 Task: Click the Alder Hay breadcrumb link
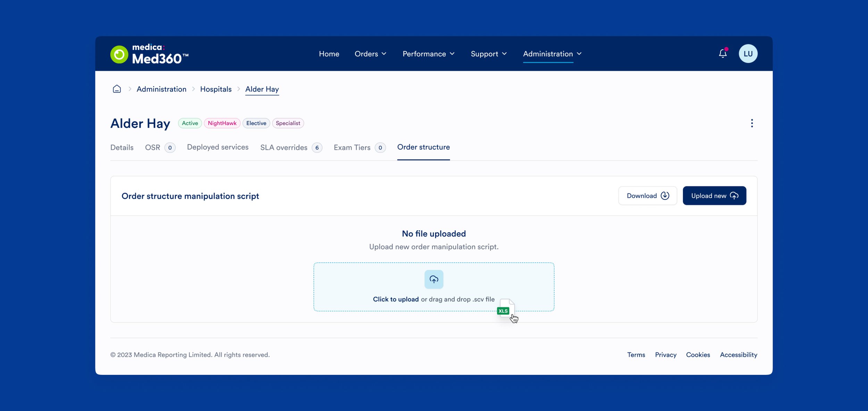(x=262, y=89)
